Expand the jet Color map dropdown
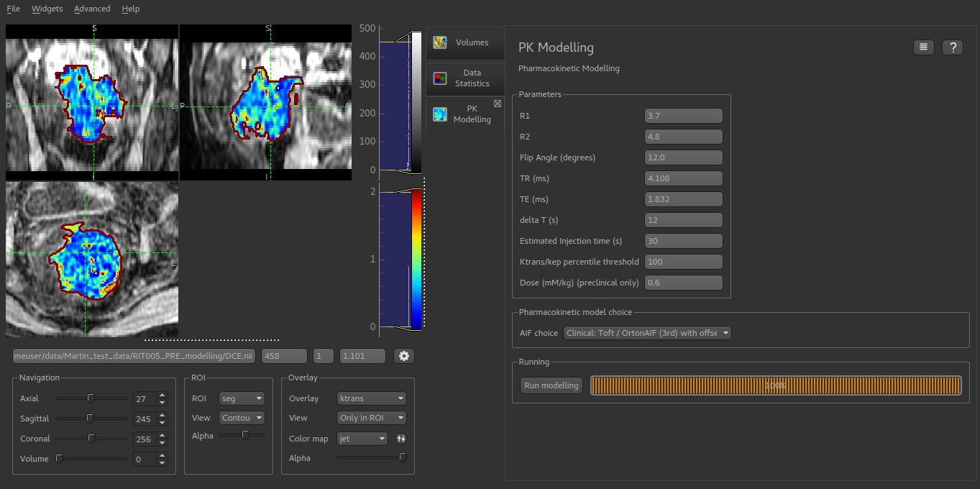980x489 pixels. coord(362,438)
